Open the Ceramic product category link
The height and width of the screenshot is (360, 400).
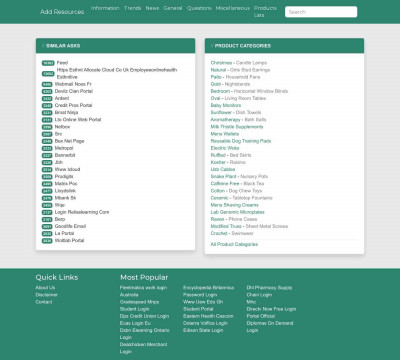(219, 198)
